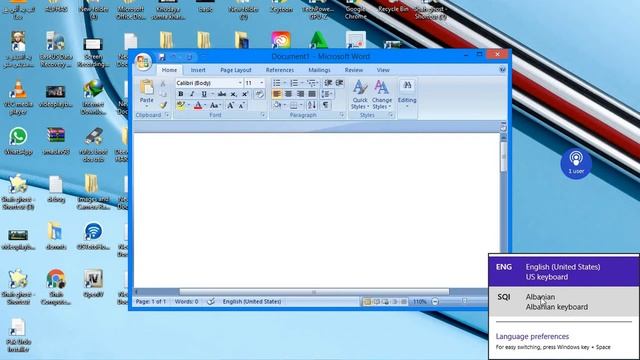Switch to the References tab
640x360 pixels.
pos(280,70)
